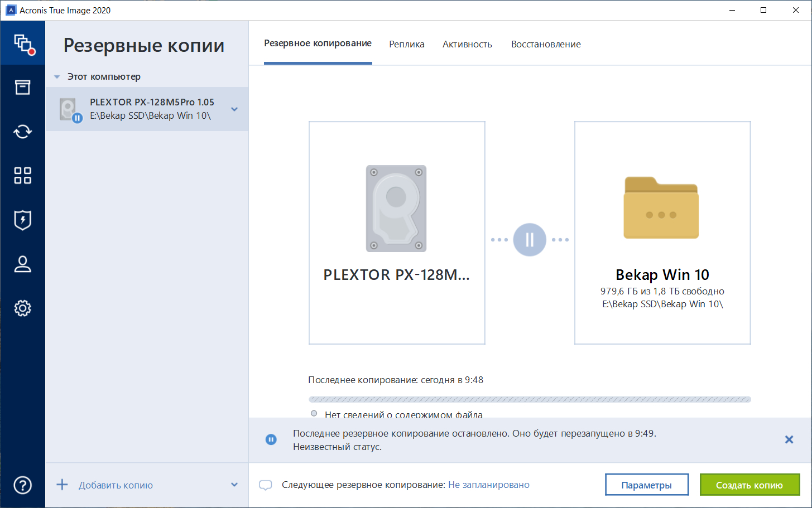Switch to the 'Резервное копирование' tab
Image resolution: width=812 pixels, height=508 pixels.
pos(318,43)
